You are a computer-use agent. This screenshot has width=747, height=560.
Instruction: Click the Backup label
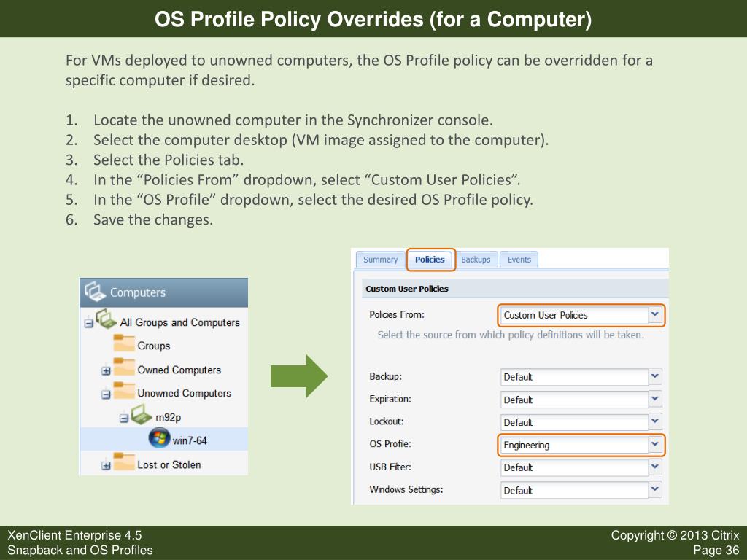[385, 376]
